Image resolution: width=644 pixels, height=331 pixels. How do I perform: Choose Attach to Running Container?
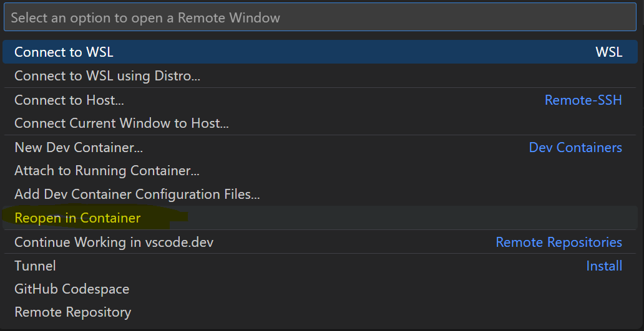[320, 171]
